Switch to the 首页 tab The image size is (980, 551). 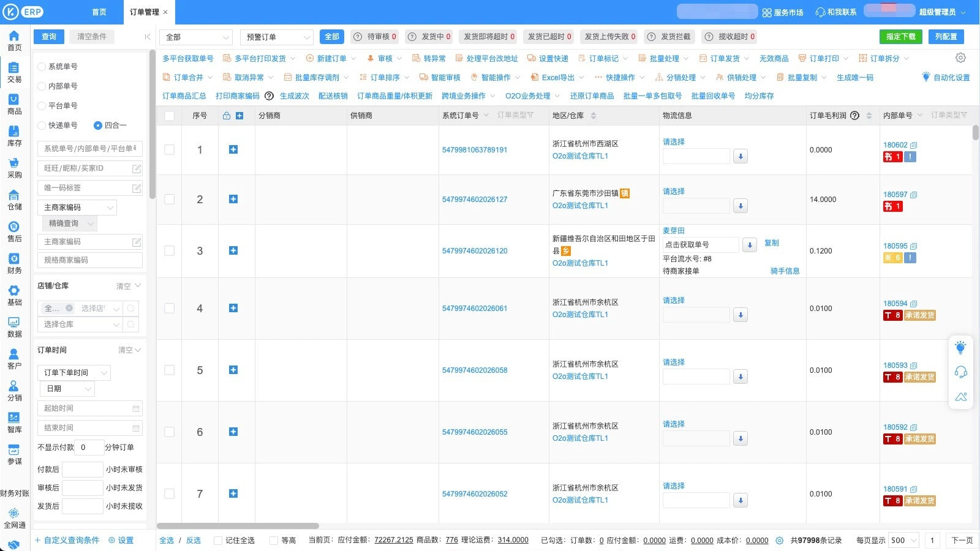tap(99, 12)
